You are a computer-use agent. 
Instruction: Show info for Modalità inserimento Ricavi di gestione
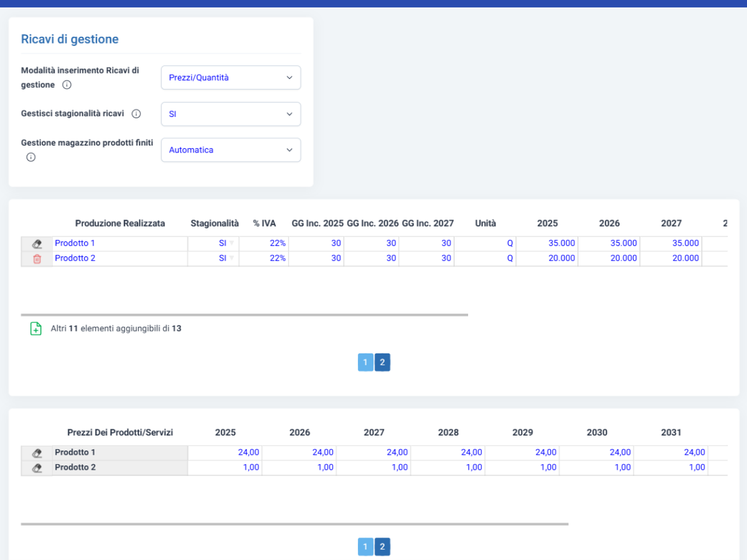click(67, 85)
